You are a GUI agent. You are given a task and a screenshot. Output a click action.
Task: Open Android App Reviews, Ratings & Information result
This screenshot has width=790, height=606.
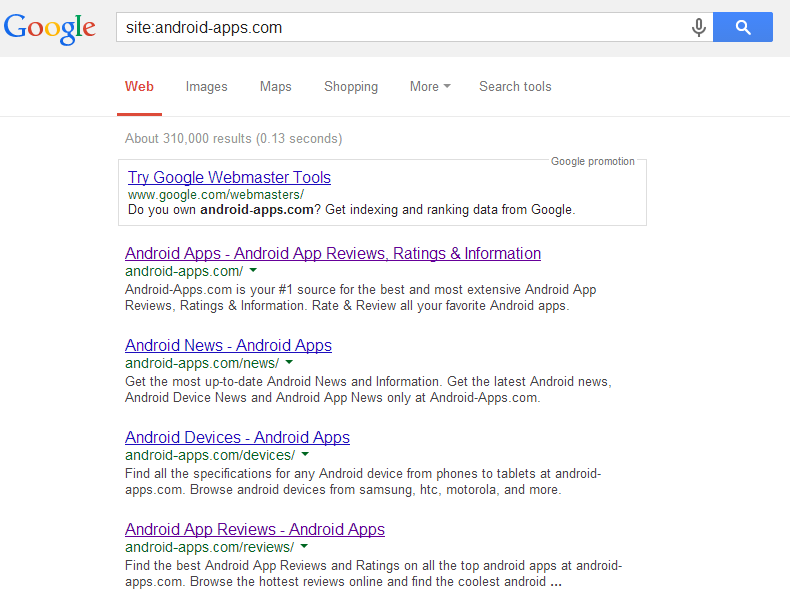point(333,253)
